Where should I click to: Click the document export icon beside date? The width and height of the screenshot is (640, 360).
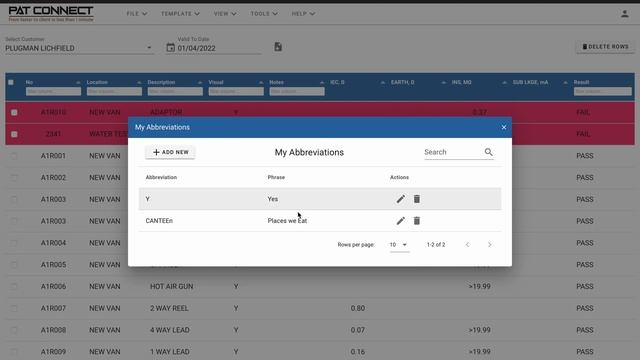(278, 47)
